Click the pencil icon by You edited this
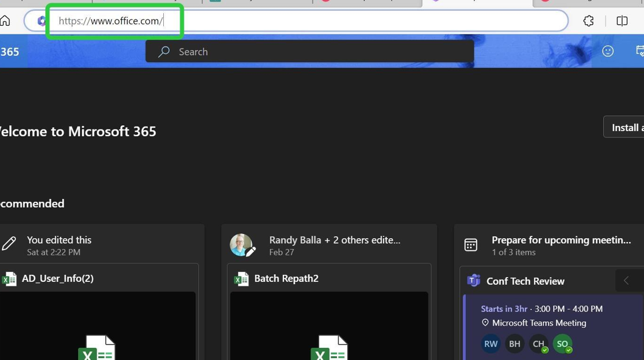The height and width of the screenshot is (360, 644). [9, 244]
